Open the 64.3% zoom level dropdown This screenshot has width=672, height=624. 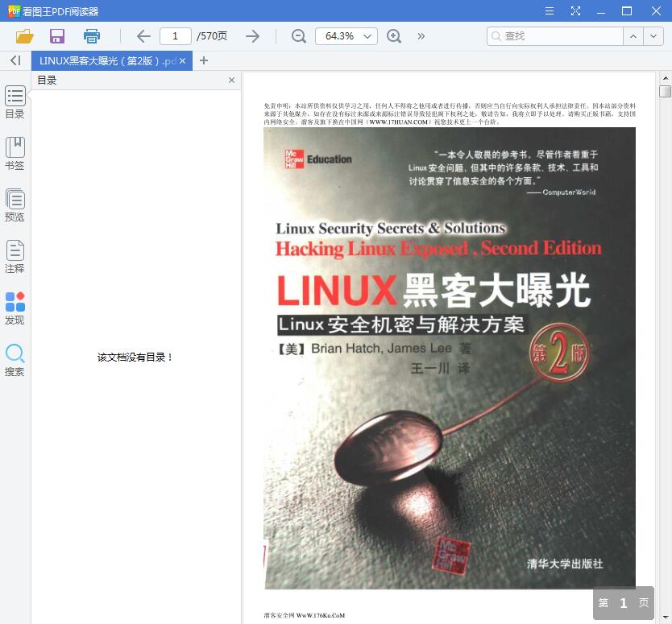click(346, 36)
